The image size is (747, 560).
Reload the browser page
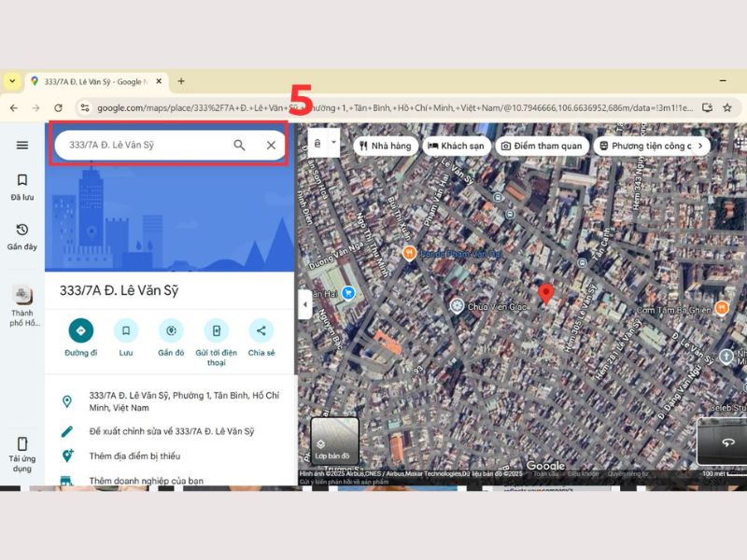click(x=58, y=108)
